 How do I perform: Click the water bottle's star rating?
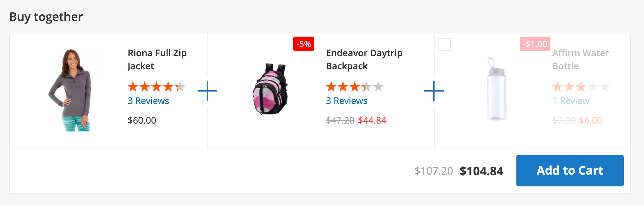click(580, 87)
